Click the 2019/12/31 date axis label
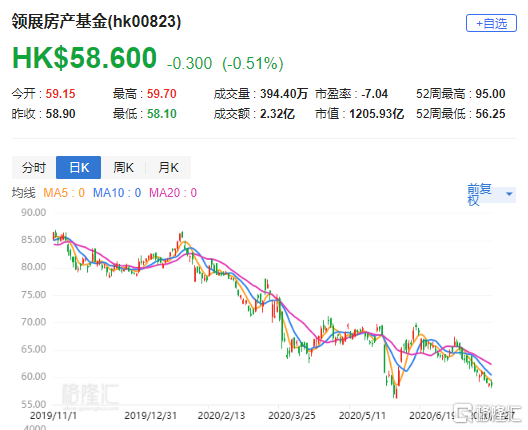Screen dimensions: 528x430 [x=151, y=416]
